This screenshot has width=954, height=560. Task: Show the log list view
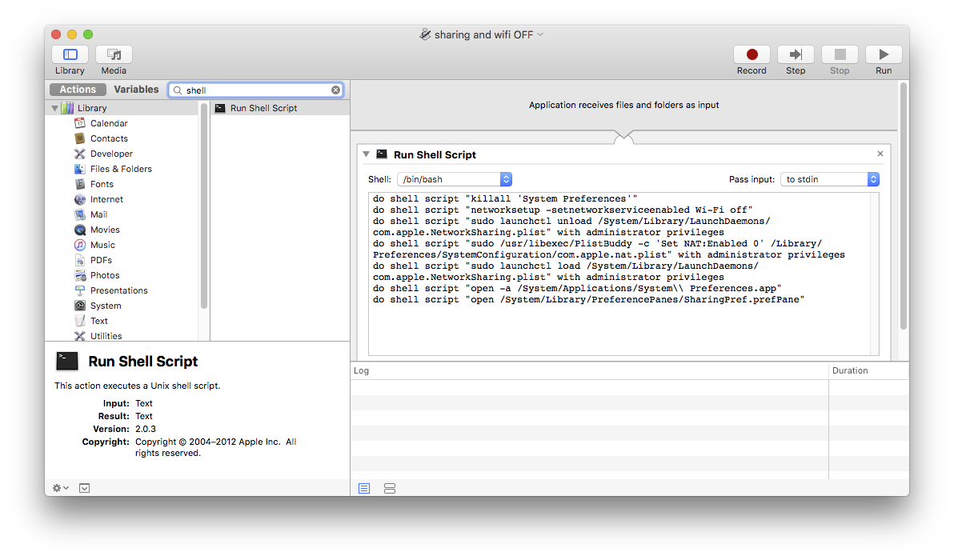point(364,488)
